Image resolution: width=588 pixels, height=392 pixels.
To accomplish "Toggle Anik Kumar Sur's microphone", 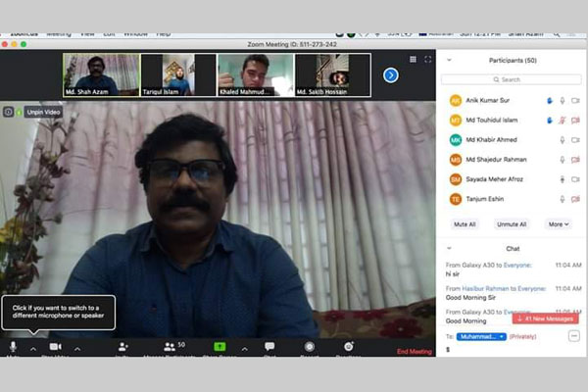I will pyautogui.click(x=563, y=101).
